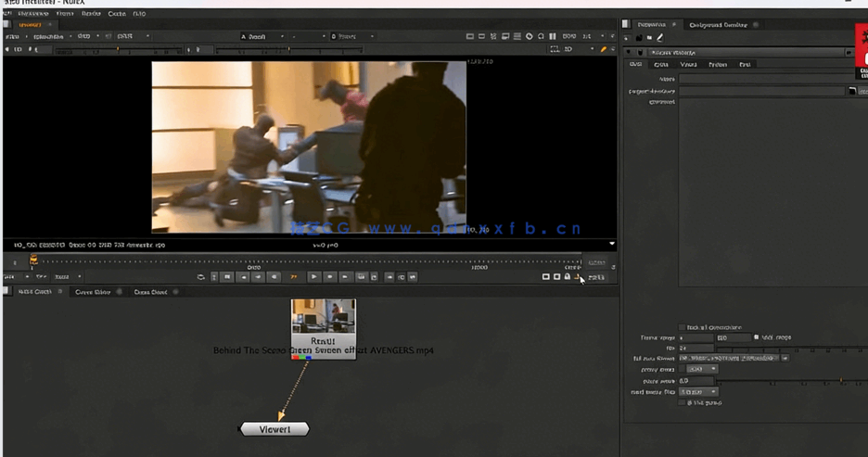Select the Read1 node thumbnail
Viewport: 868px width, 457px height.
pos(323,317)
